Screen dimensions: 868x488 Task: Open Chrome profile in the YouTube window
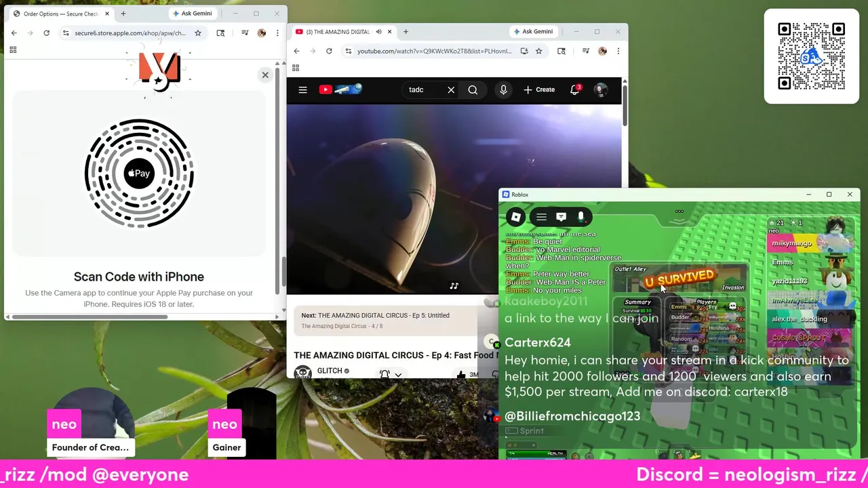coord(602,51)
